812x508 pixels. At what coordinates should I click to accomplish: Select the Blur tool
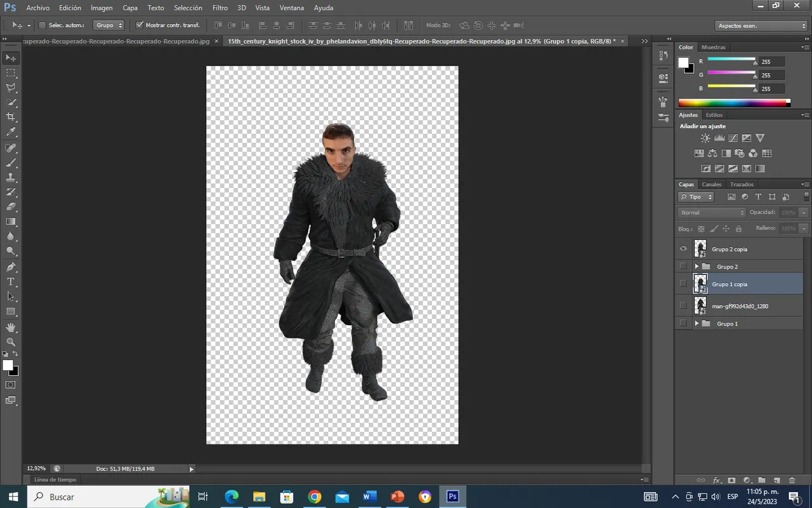coord(11,236)
